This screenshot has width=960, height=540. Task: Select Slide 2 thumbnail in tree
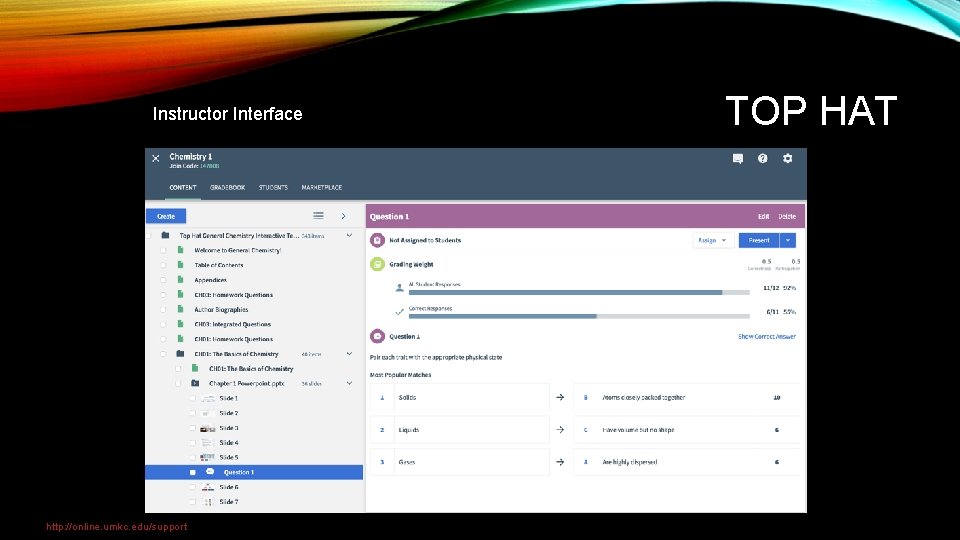[208, 413]
